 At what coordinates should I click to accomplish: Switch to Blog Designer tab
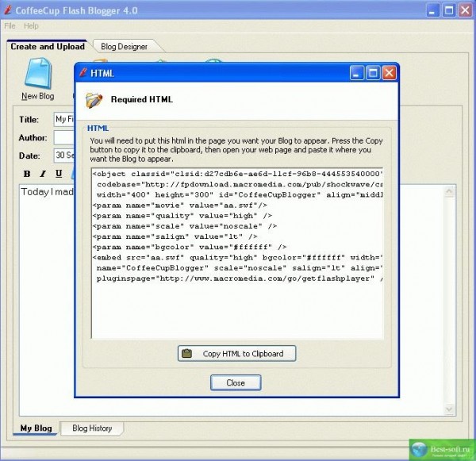(x=124, y=47)
